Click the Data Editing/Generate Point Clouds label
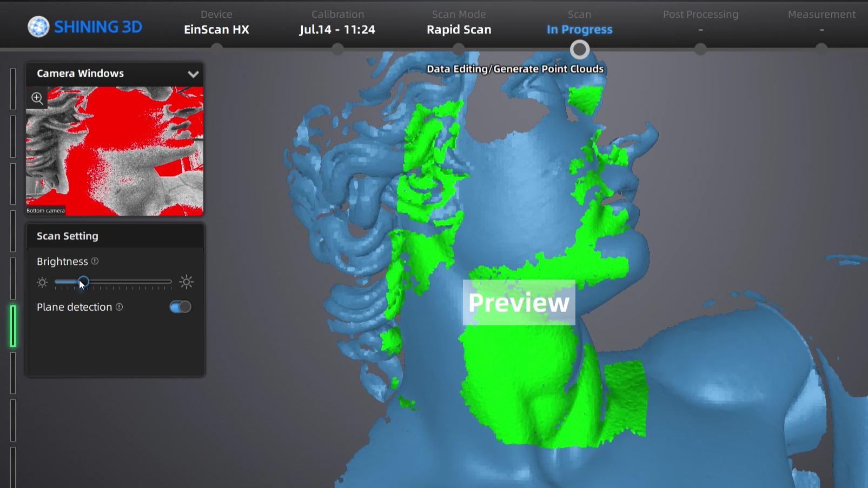Image resolution: width=868 pixels, height=488 pixels. [x=515, y=69]
